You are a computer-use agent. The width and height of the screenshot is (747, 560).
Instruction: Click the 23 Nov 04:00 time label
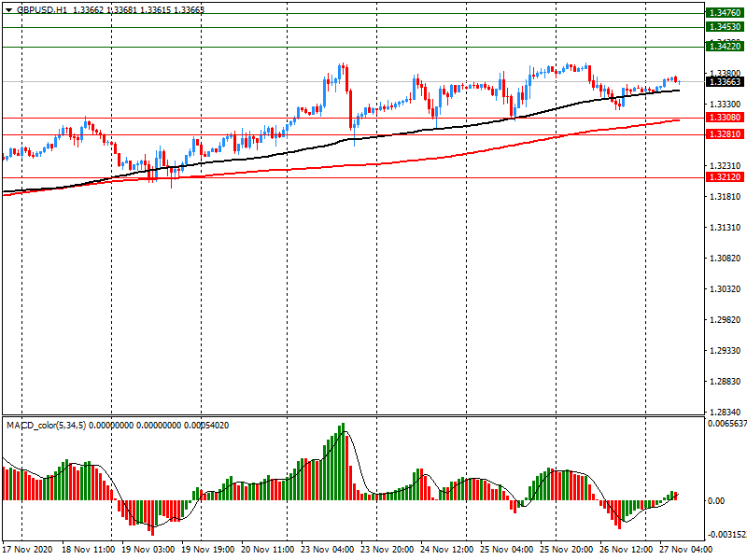[328, 550]
